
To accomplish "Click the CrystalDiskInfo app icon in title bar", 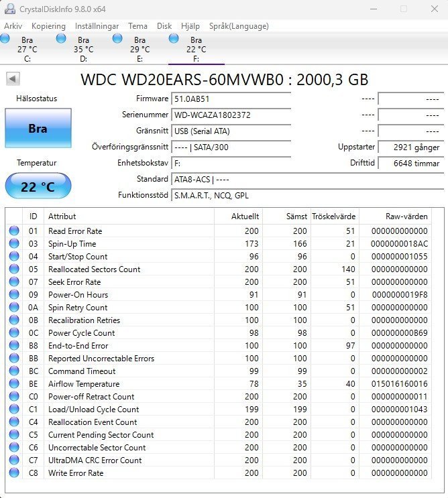I will point(10,9).
